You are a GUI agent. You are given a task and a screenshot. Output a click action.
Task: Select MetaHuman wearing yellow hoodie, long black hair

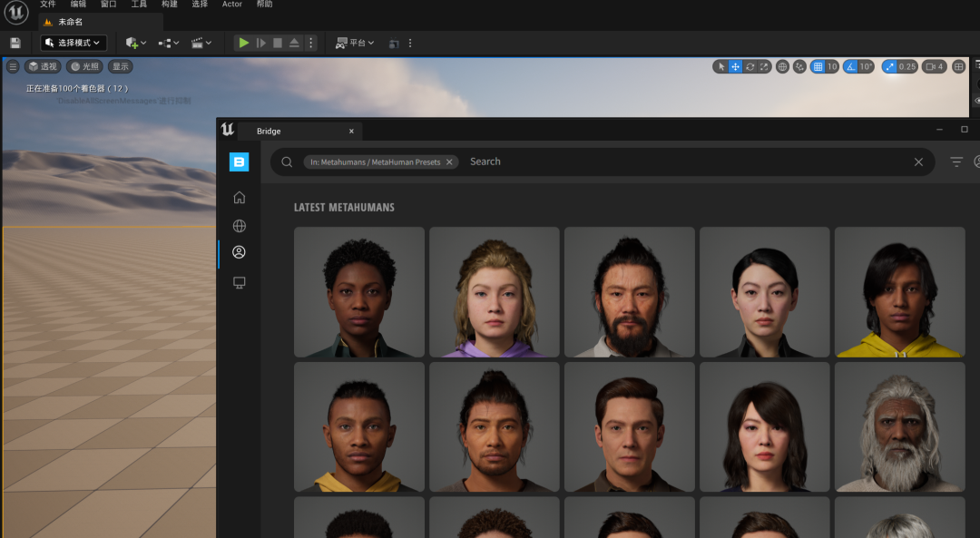[x=899, y=292]
